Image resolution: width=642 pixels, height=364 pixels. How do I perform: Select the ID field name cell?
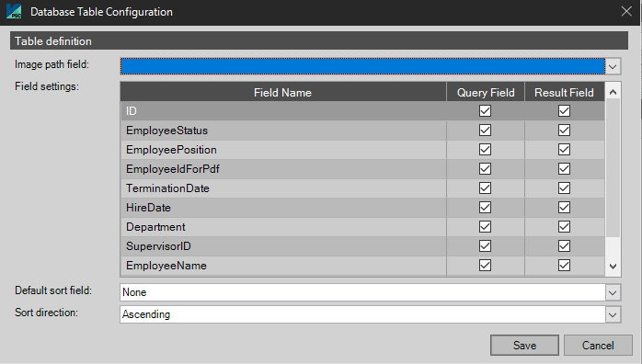point(283,111)
